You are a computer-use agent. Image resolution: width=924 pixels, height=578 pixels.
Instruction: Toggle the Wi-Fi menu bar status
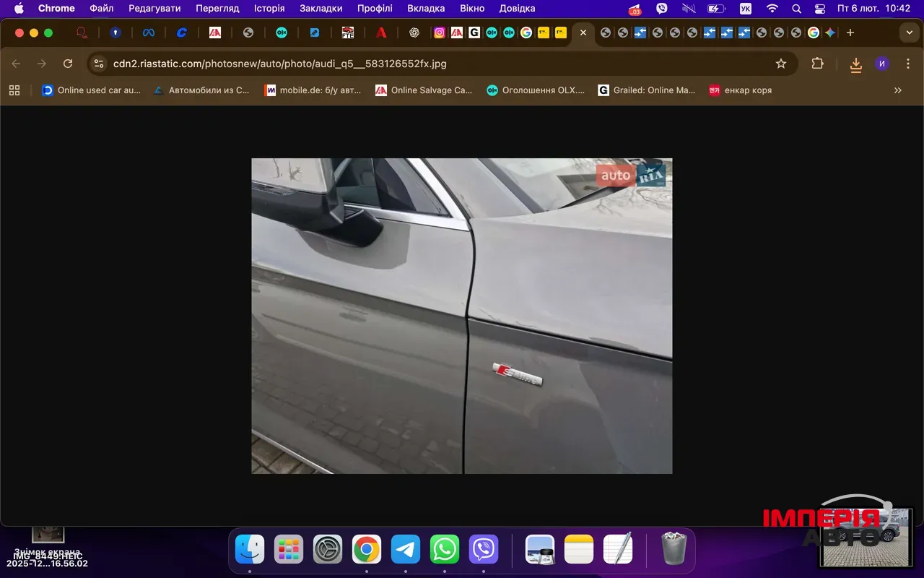click(x=772, y=9)
